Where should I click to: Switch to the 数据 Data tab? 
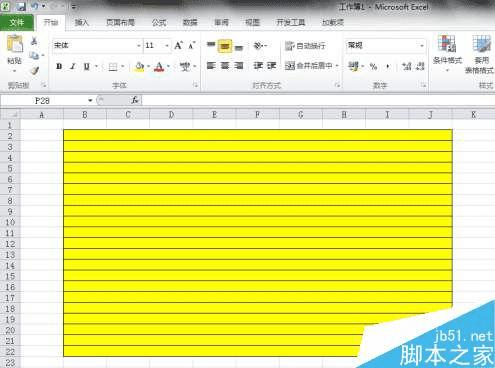point(190,23)
